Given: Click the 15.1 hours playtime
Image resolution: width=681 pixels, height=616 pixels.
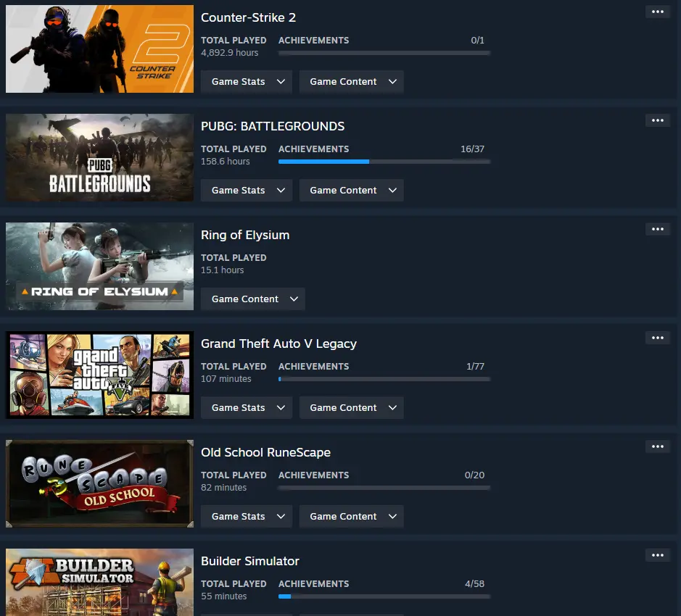Looking at the screenshot, I should click(223, 270).
